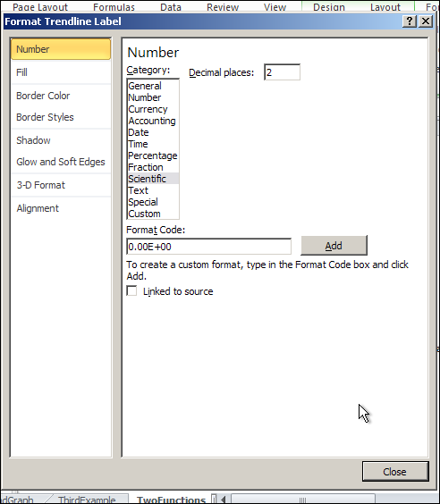Go to Glow and Soft Edges
The image size is (440, 504).
pyautogui.click(x=61, y=162)
